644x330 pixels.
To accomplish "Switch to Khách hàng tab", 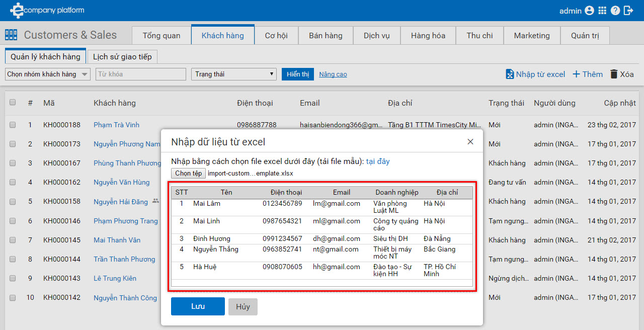I will click(x=222, y=36).
